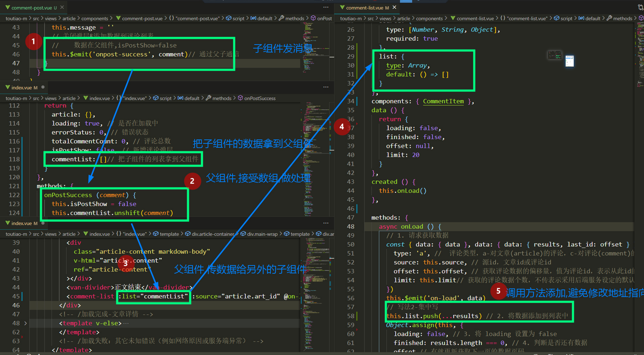Open comment-post.vue file breadcrumb with Vue icon
This screenshot has width=644, height=355.
point(140,18)
